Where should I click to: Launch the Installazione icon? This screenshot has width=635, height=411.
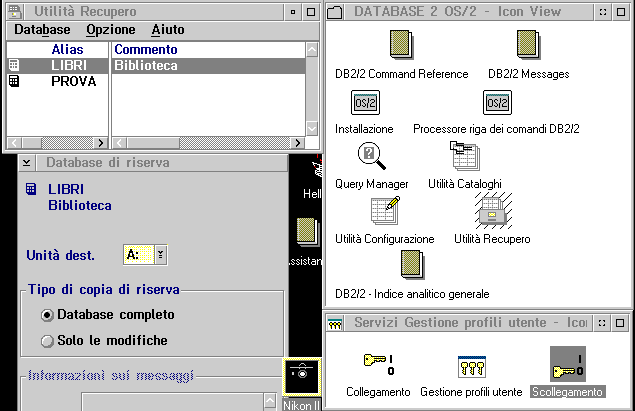point(364,102)
